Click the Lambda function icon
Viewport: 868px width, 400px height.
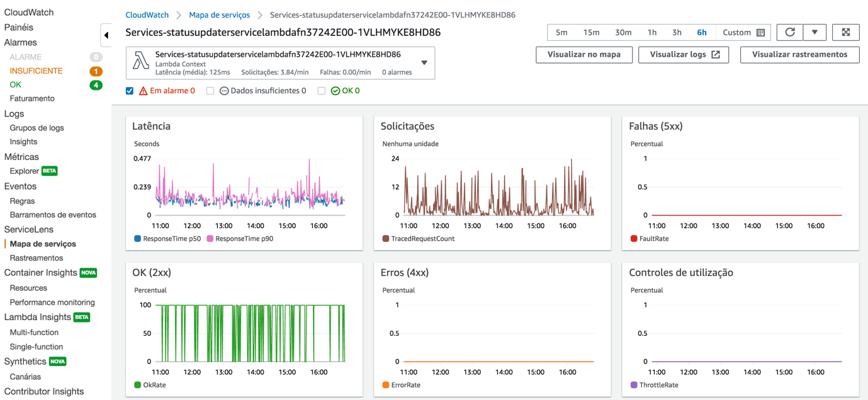[141, 60]
